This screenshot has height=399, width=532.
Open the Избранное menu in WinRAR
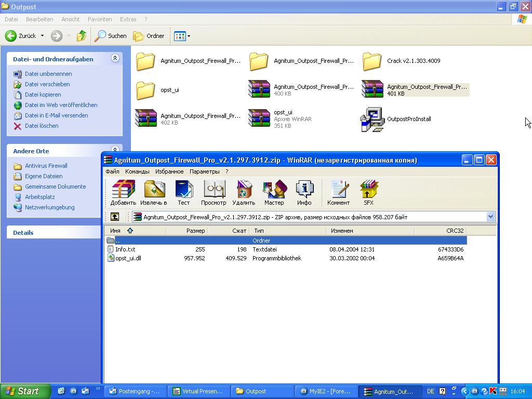coord(169,171)
